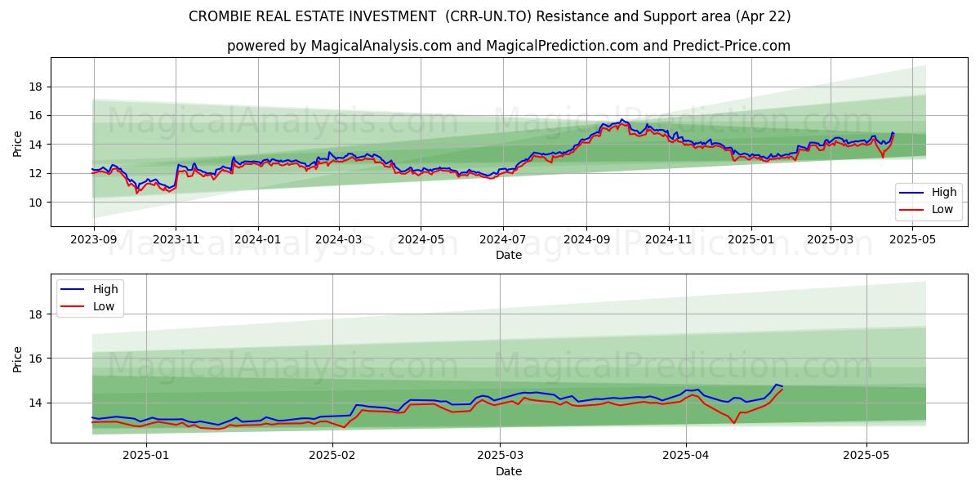Click the 16 price tick on the top chart
The width and height of the screenshot is (980, 490).
[x=38, y=116]
